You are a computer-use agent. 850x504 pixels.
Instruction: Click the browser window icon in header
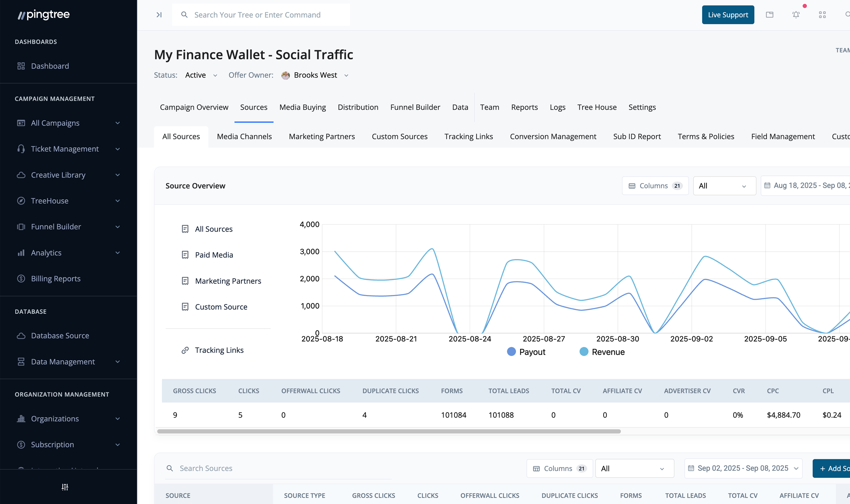(770, 15)
